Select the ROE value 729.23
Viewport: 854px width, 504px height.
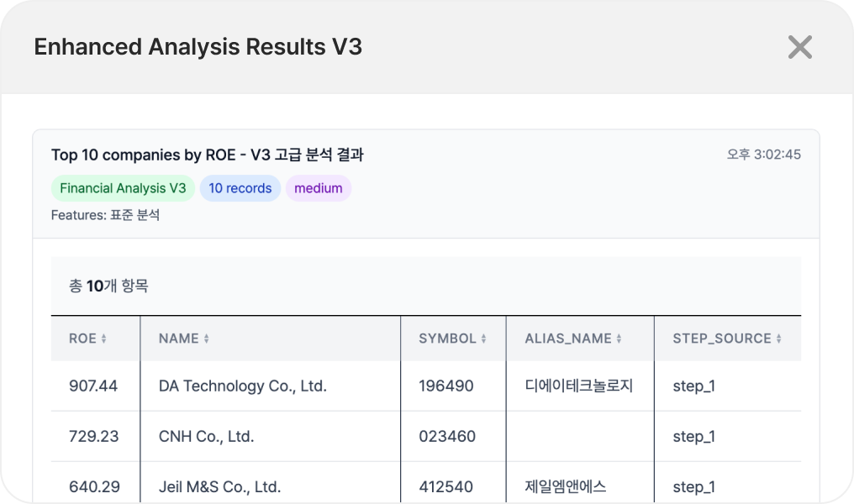tap(93, 437)
